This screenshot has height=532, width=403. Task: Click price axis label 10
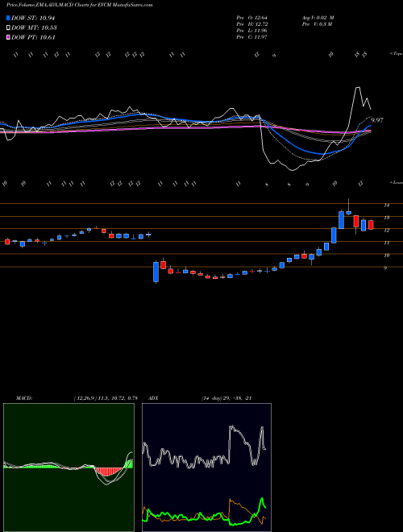[x=386, y=256]
